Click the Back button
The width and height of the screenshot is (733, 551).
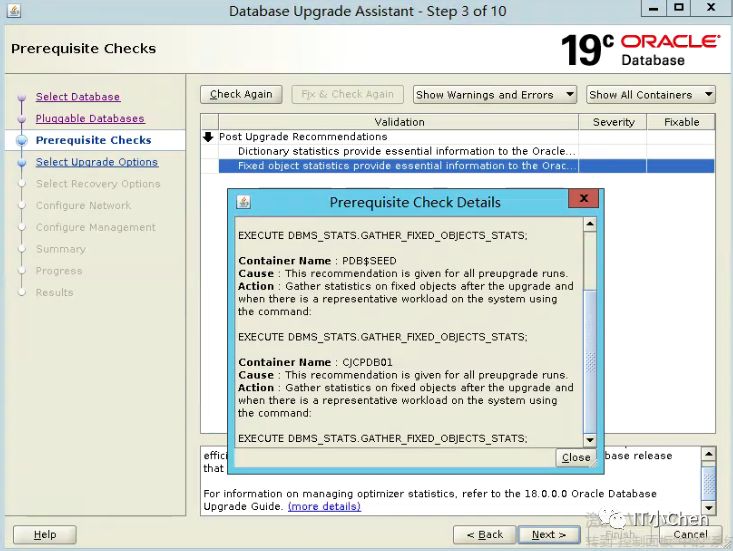(485, 535)
